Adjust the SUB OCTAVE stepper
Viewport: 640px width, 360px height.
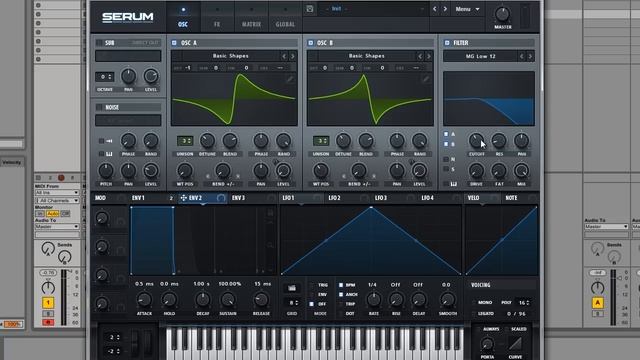[x=104, y=77]
